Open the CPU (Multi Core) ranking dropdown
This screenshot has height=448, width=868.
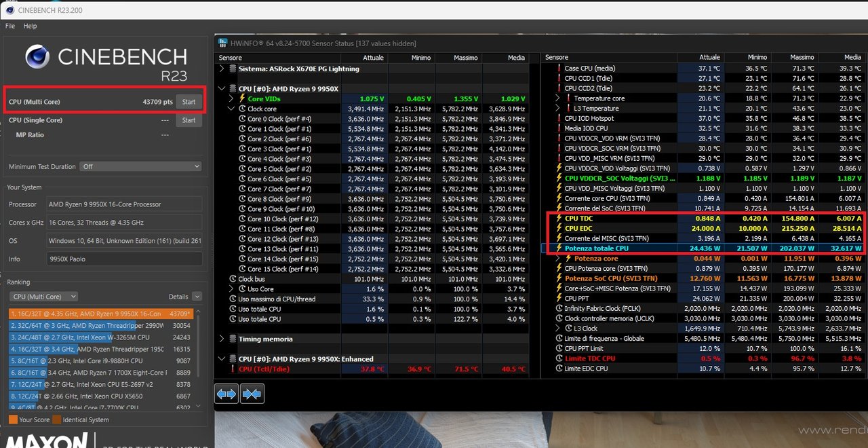coord(43,297)
